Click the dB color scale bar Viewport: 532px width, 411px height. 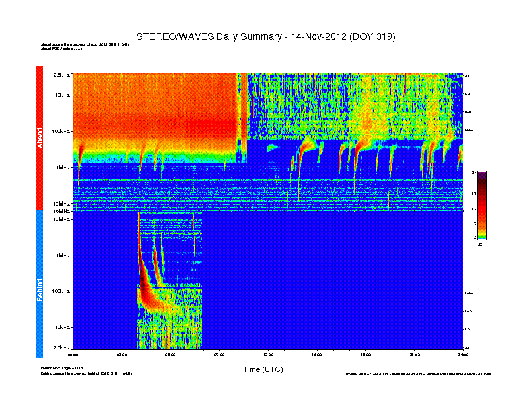click(482, 205)
